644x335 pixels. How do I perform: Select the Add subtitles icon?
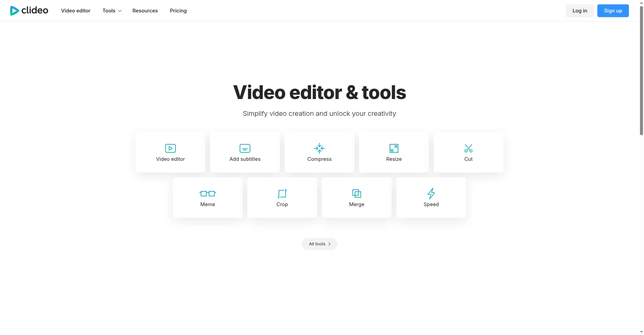(x=245, y=148)
